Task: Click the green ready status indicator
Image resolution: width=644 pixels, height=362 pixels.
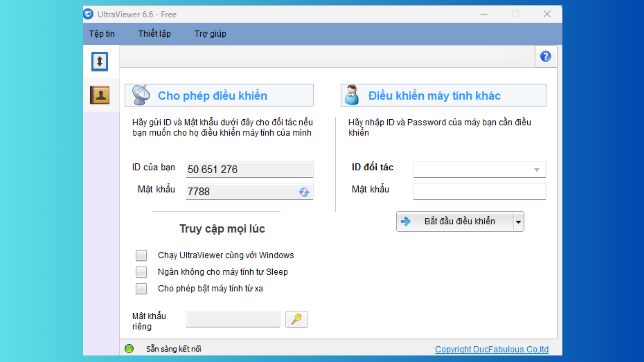Action: (129, 349)
